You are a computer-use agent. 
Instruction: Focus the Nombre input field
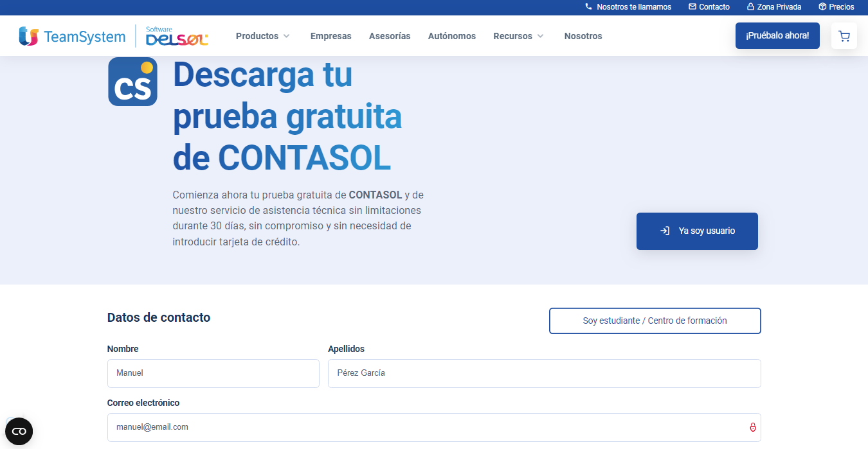[213, 373]
